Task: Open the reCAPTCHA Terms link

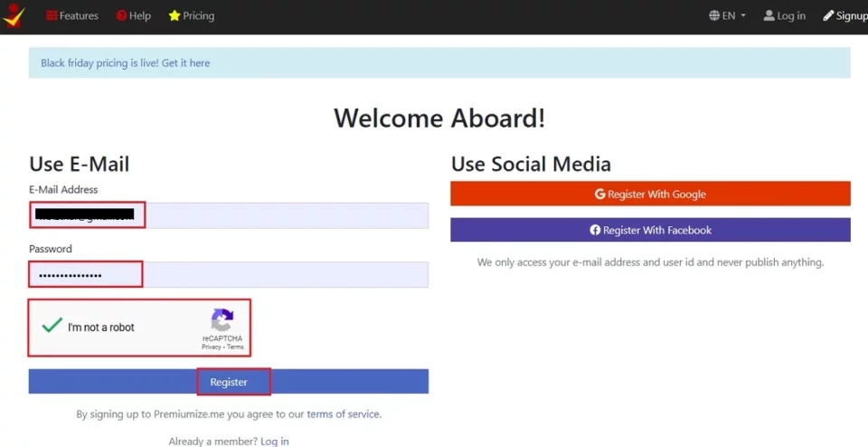Action: click(x=235, y=347)
